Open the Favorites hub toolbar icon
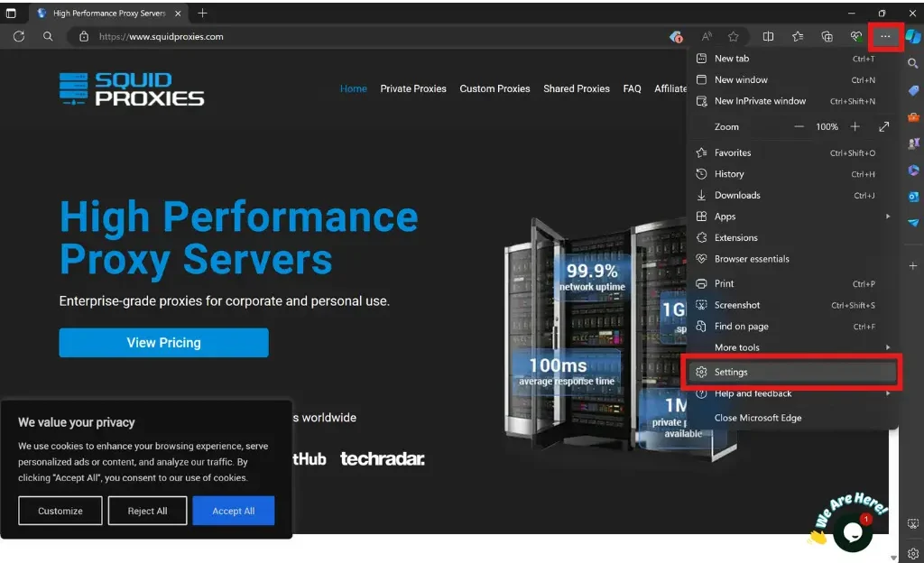924x563 pixels. tap(798, 36)
